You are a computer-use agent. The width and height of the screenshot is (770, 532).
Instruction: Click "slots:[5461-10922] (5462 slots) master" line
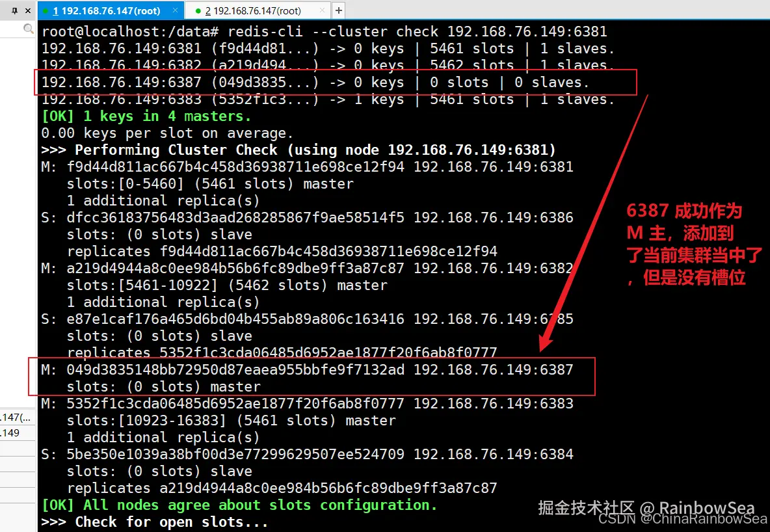tap(228, 285)
